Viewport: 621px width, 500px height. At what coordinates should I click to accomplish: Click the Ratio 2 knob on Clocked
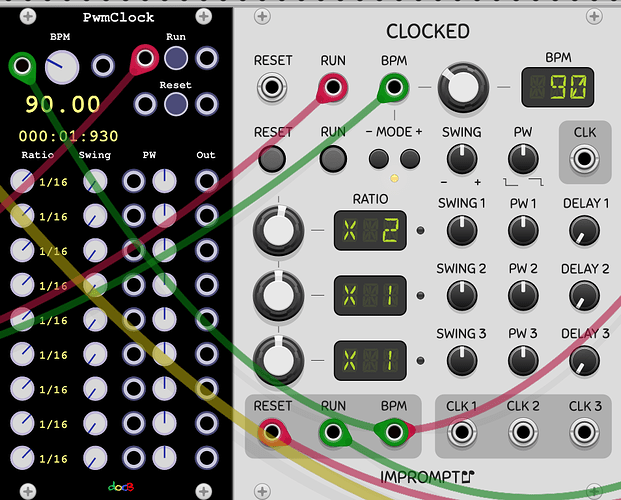pyautogui.click(x=278, y=296)
